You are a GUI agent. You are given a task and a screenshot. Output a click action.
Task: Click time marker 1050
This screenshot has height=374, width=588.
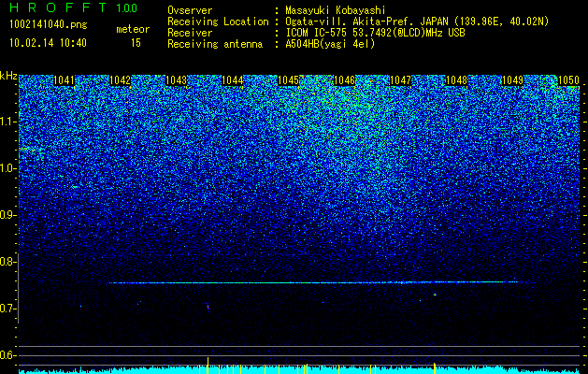click(569, 80)
